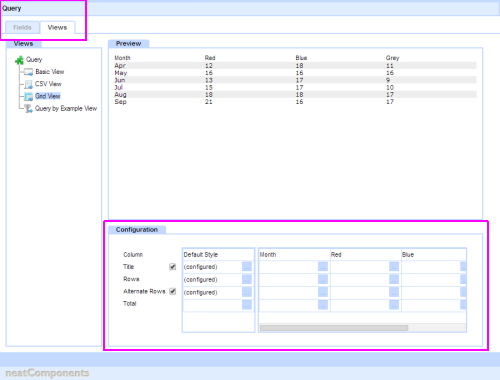Select Query by Example View entry

point(66,108)
